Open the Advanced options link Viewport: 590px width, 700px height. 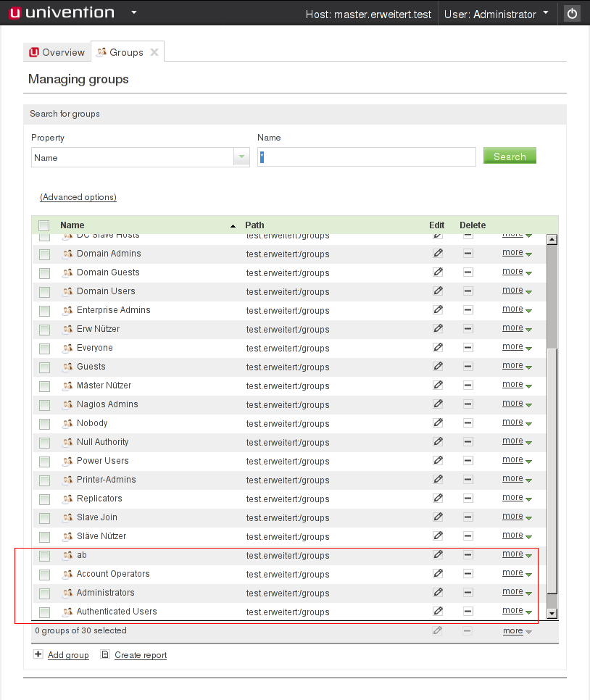coord(78,197)
